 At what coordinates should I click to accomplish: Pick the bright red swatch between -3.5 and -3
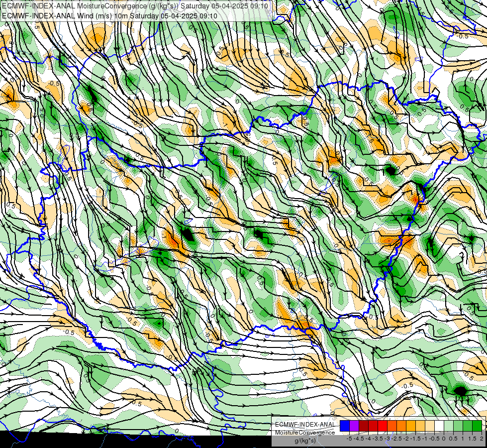pos(383,426)
